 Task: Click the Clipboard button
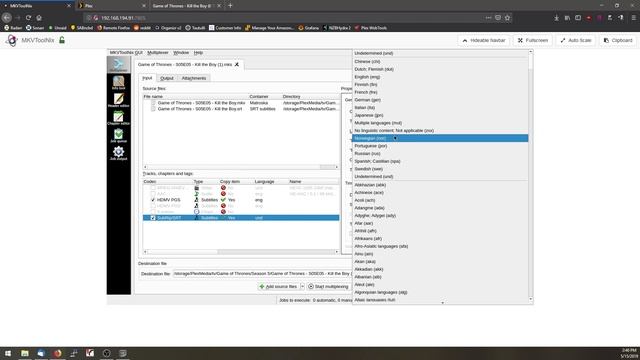click(618, 40)
